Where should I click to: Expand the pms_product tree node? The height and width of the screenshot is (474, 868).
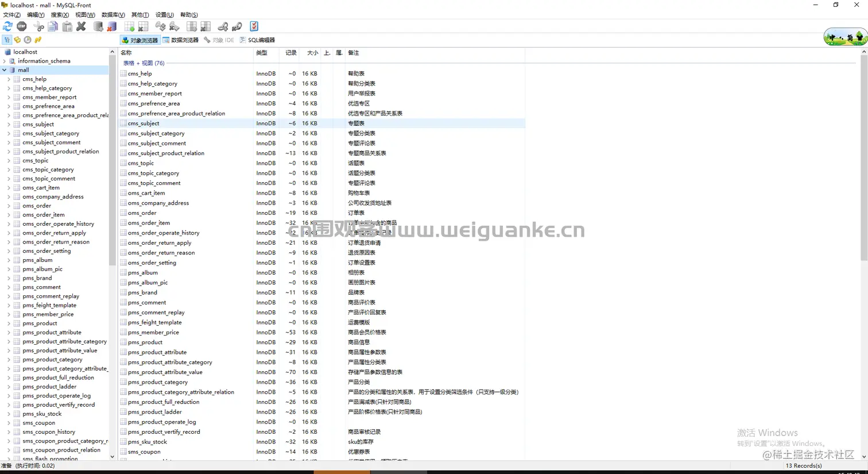coord(9,323)
